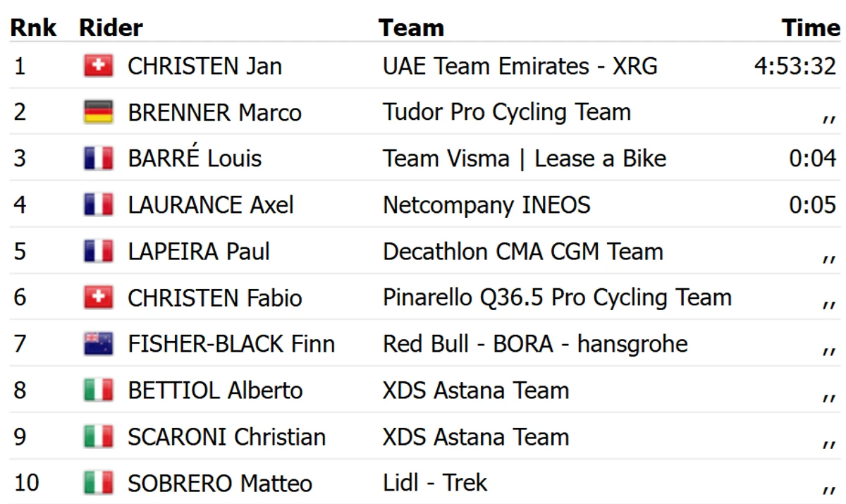846x504 pixels.
Task: Click the Swiss flag beside CHRISTEN Jan
Action: tap(98, 66)
